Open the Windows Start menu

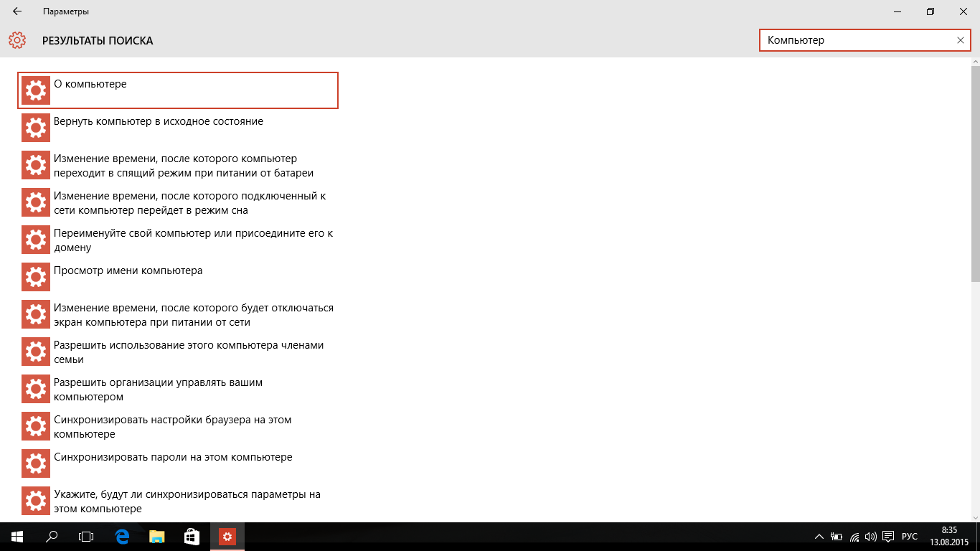17,537
